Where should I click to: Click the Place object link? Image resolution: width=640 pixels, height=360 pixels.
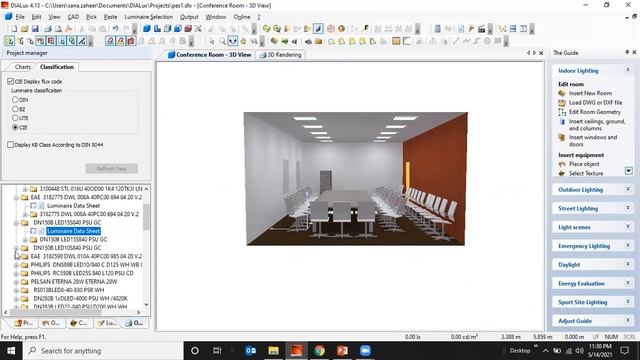pyautogui.click(x=584, y=164)
